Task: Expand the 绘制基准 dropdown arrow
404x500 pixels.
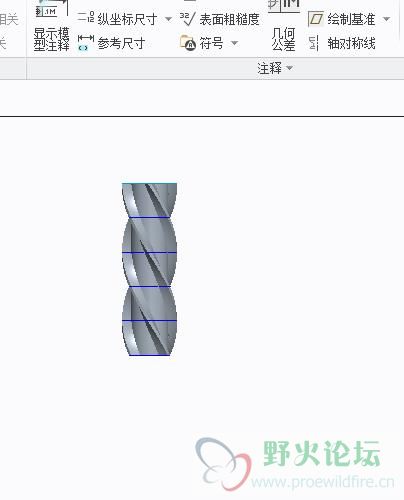Action: click(386, 19)
